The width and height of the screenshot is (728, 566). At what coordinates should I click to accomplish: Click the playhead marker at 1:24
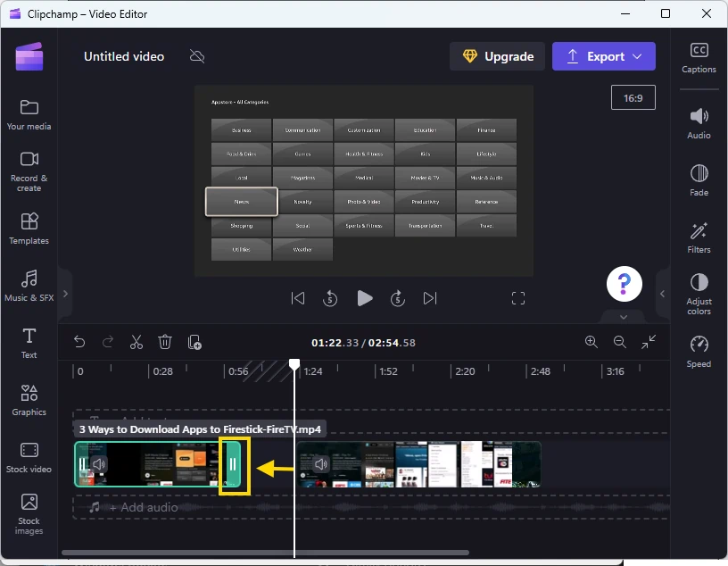[294, 364]
